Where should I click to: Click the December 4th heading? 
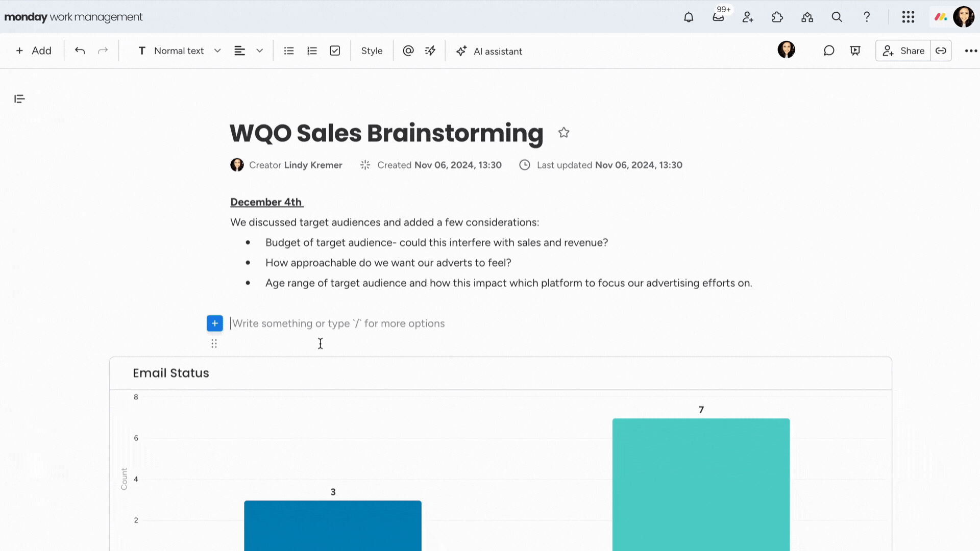point(266,202)
